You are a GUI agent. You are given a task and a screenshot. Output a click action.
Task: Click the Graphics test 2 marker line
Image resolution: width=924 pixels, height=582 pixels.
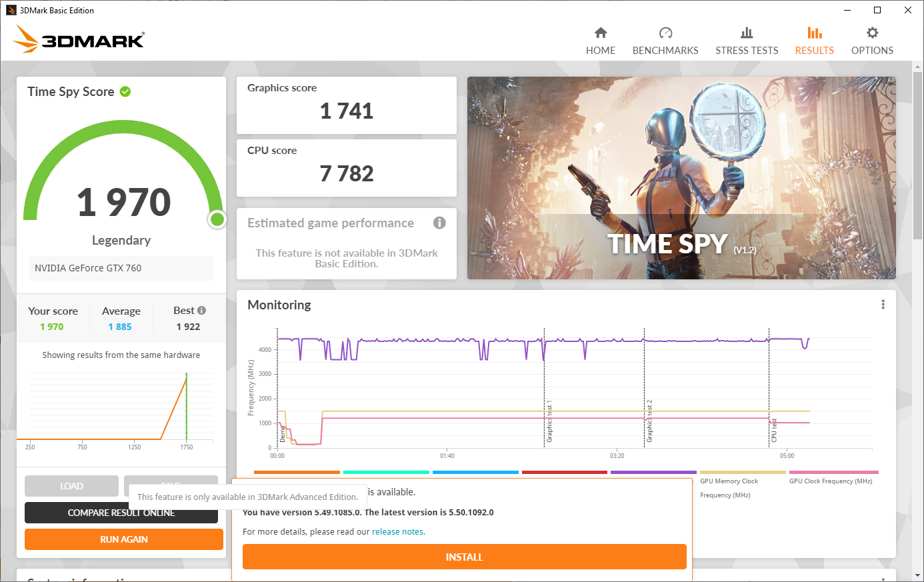click(x=644, y=388)
